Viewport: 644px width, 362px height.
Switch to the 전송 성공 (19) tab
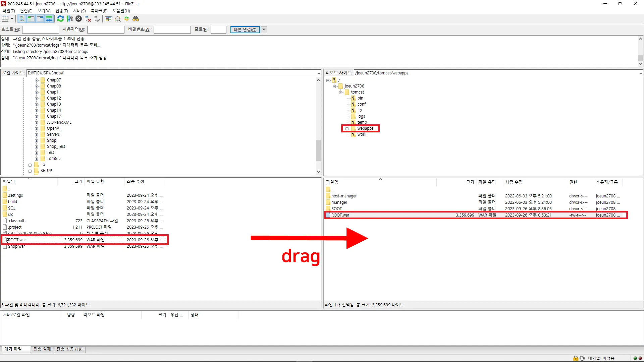point(69,349)
